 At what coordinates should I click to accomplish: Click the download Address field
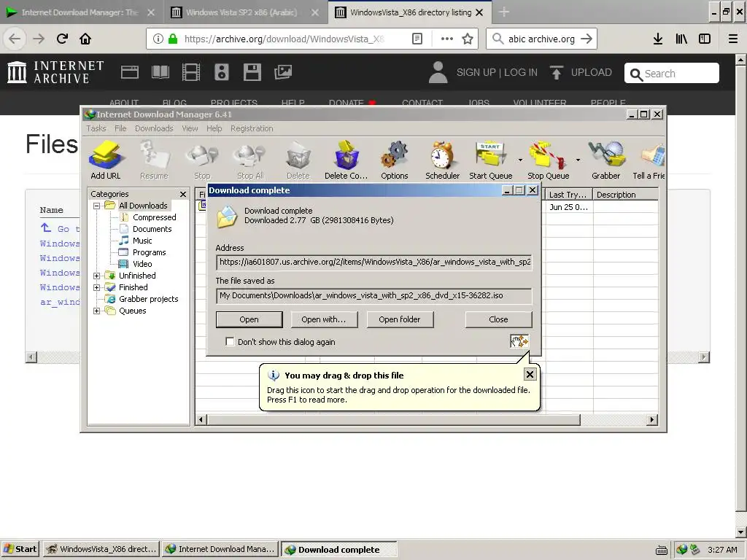(374, 262)
